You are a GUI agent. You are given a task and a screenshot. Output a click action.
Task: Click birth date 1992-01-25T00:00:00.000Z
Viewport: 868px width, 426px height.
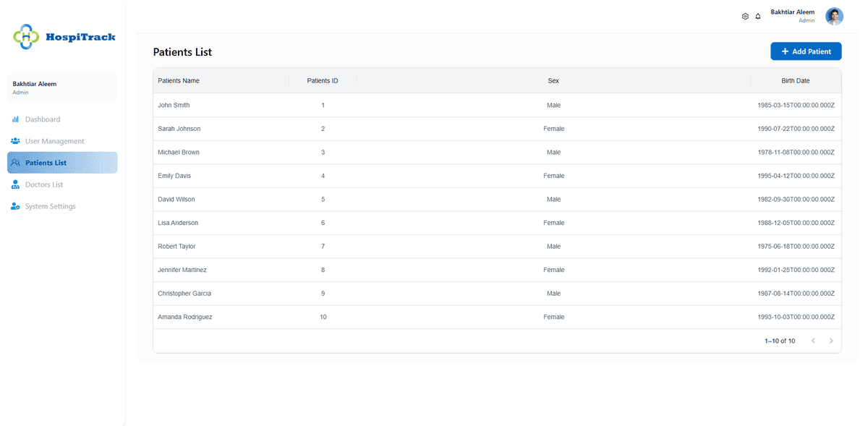796,270
